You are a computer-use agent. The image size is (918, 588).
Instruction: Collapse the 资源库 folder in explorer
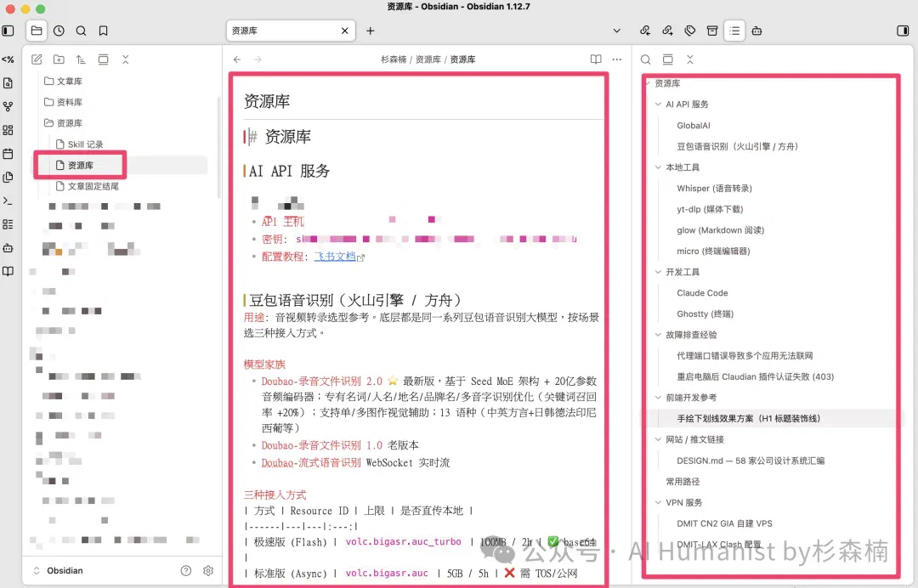point(63,123)
